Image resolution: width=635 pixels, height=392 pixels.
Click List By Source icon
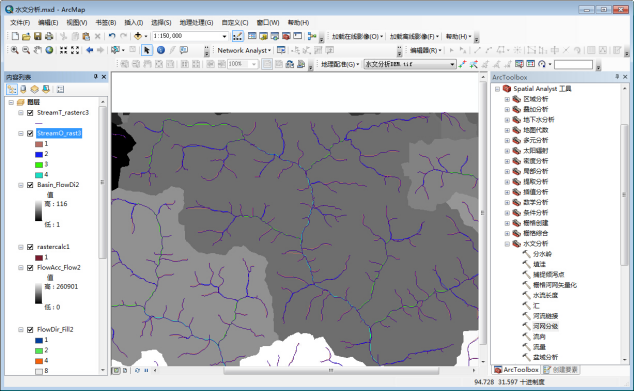(23, 89)
